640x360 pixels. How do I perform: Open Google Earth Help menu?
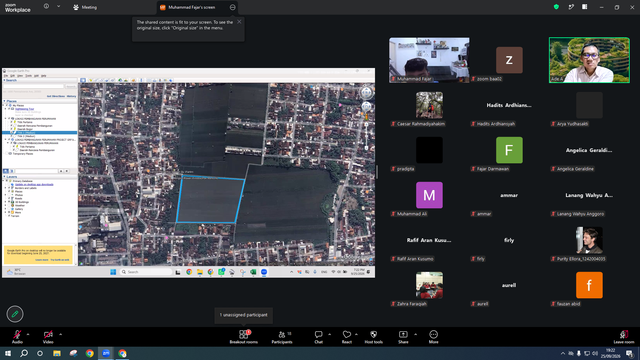tap(44, 76)
